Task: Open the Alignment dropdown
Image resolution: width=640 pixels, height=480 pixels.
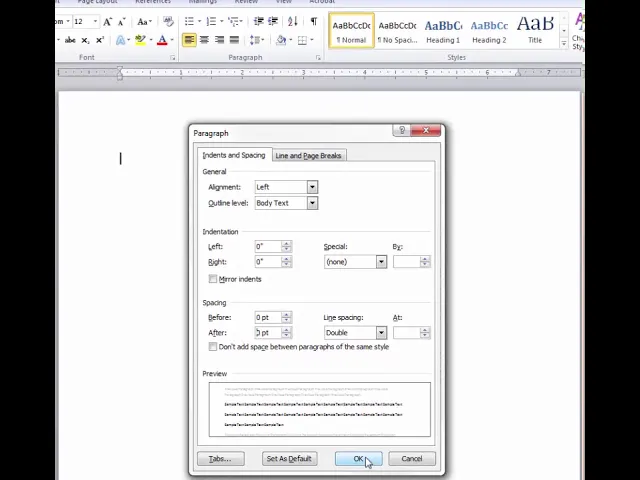Action: pyautogui.click(x=312, y=187)
